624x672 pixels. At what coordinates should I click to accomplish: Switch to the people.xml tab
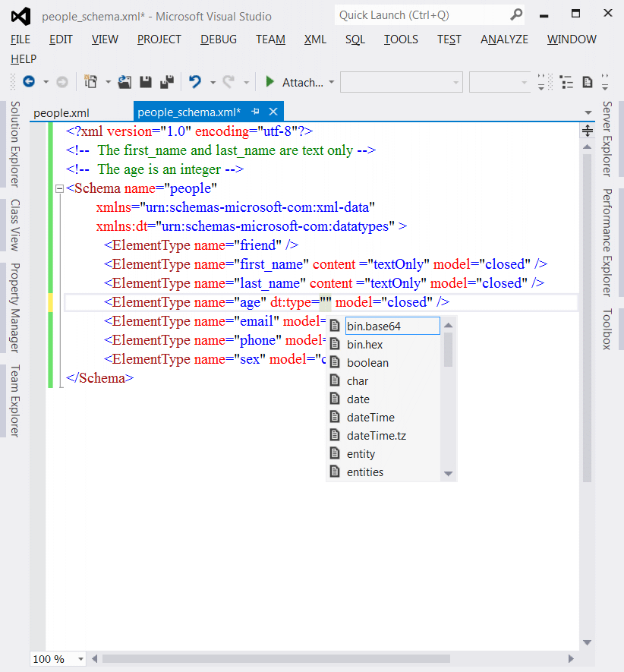click(x=61, y=112)
